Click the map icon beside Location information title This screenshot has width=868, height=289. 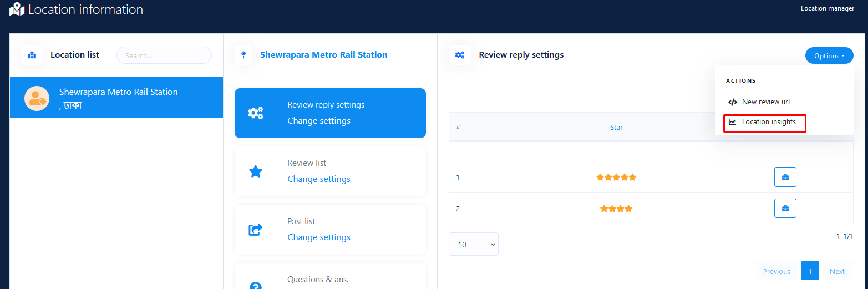click(17, 9)
